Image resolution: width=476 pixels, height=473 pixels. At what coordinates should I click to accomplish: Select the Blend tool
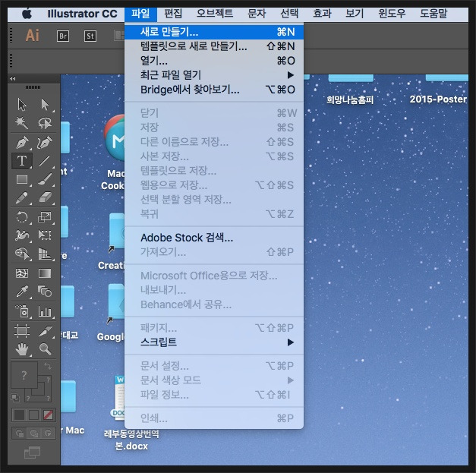pyautogui.click(x=45, y=292)
